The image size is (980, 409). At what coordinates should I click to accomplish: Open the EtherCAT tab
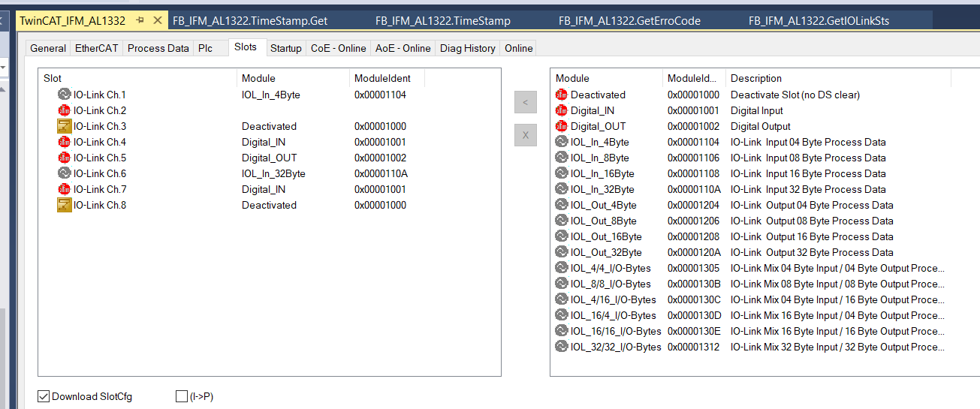click(96, 48)
